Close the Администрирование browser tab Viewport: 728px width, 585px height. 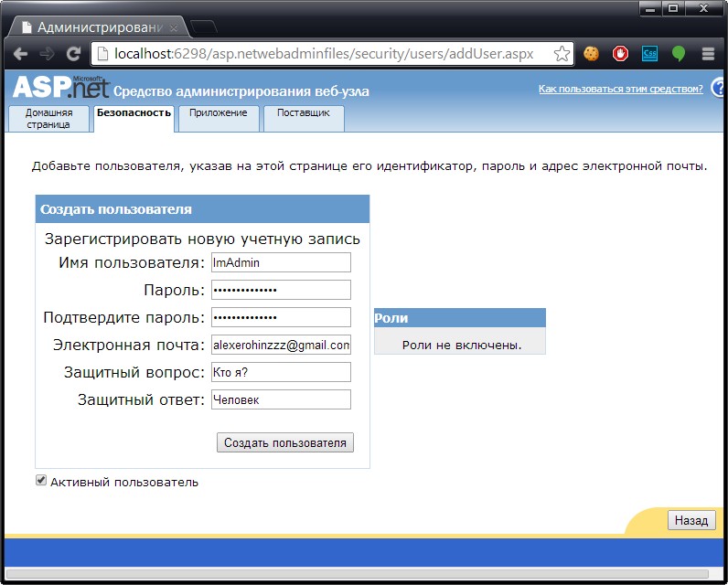pyautogui.click(x=174, y=27)
